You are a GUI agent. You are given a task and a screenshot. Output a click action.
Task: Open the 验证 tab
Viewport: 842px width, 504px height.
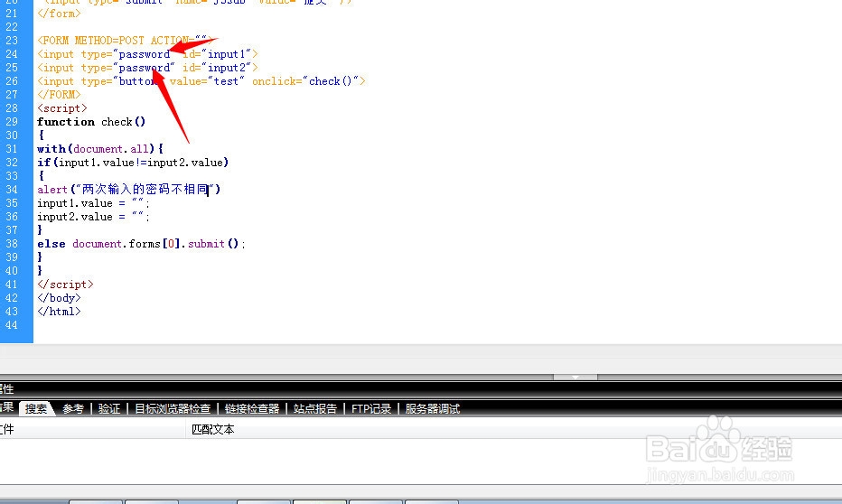tap(109, 409)
